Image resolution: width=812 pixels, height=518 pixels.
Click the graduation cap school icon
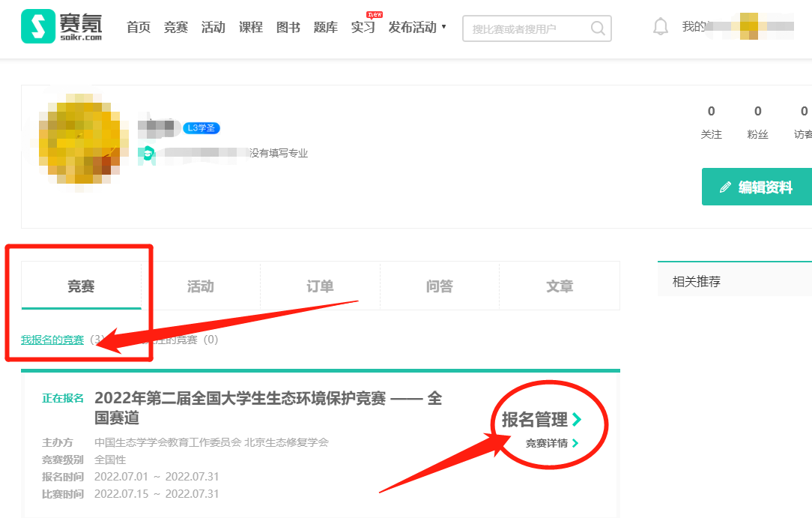[148, 153]
